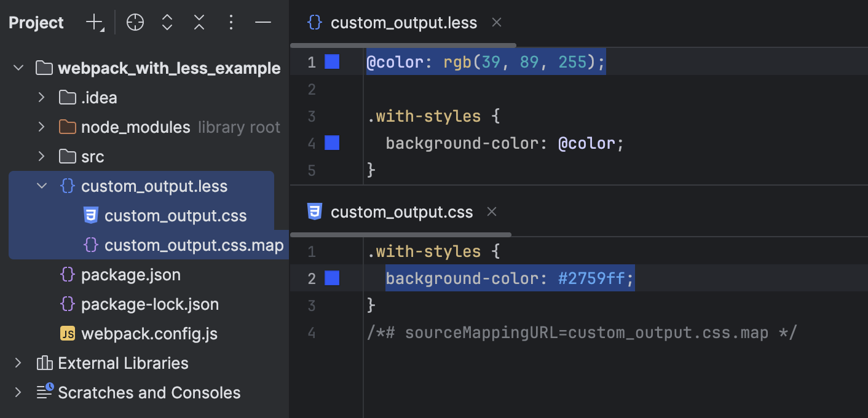Open the Project panel options kebab menu
The width and height of the screenshot is (868, 418).
click(x=231, y=22)
